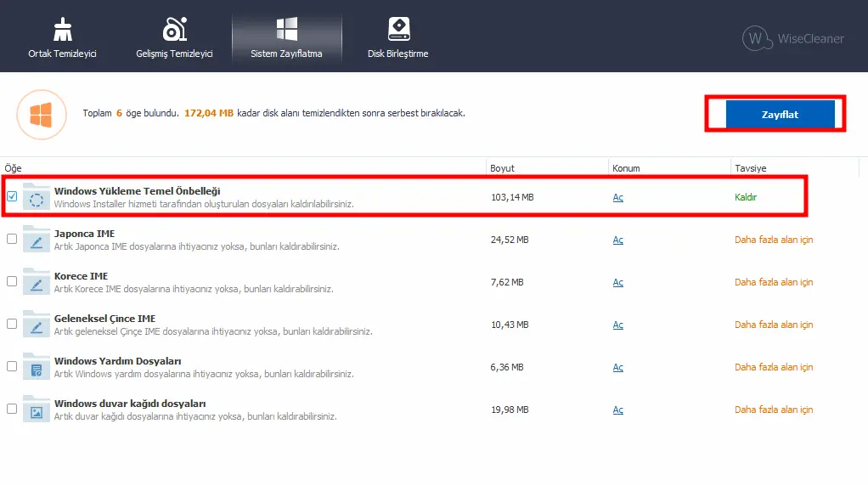Click duvar kağıdı's Daha fazla alan için

click(774, 410)
